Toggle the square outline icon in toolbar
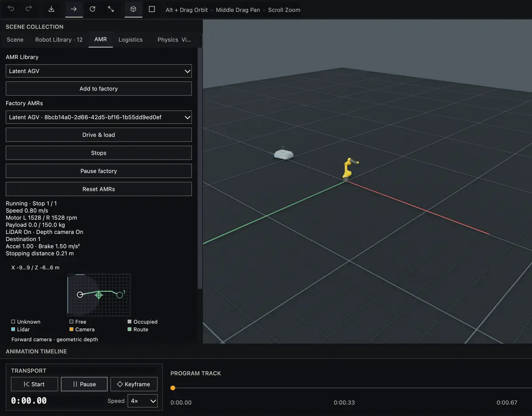 (x=152, y=9)
